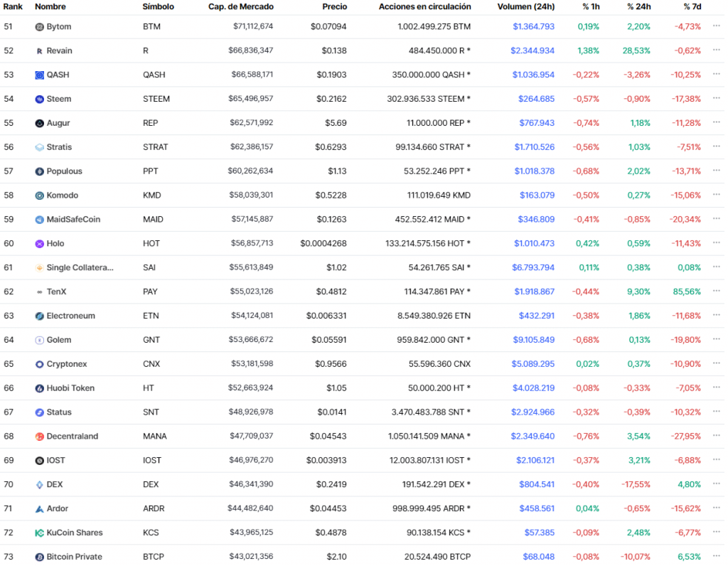Image resolution: width=728 pixels, height=566 pixels.
Task: Sort table by Rank column header
Action: coord(13,6)
